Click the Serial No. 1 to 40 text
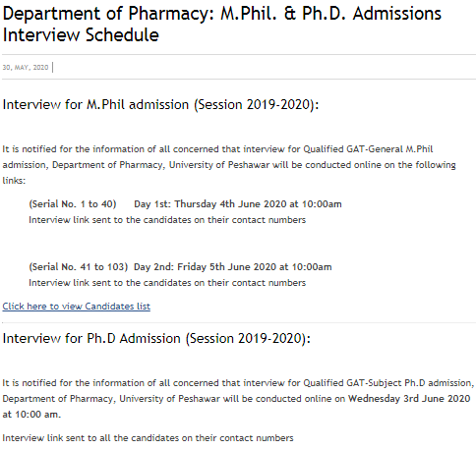 tap(73, 204)
